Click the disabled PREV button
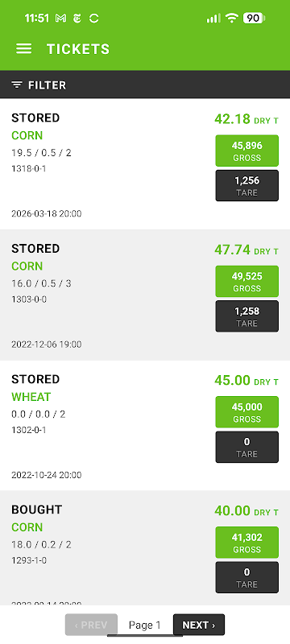Screen dimensions: 290x644 coord(91,625)
